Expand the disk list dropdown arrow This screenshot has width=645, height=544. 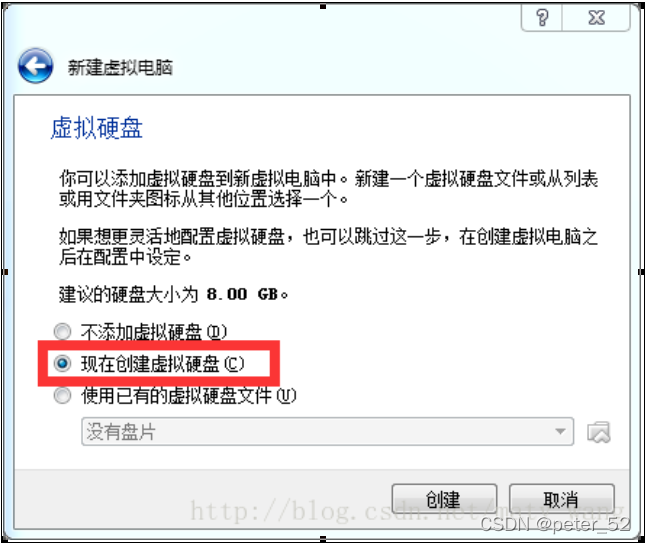[x=560, y=432]
